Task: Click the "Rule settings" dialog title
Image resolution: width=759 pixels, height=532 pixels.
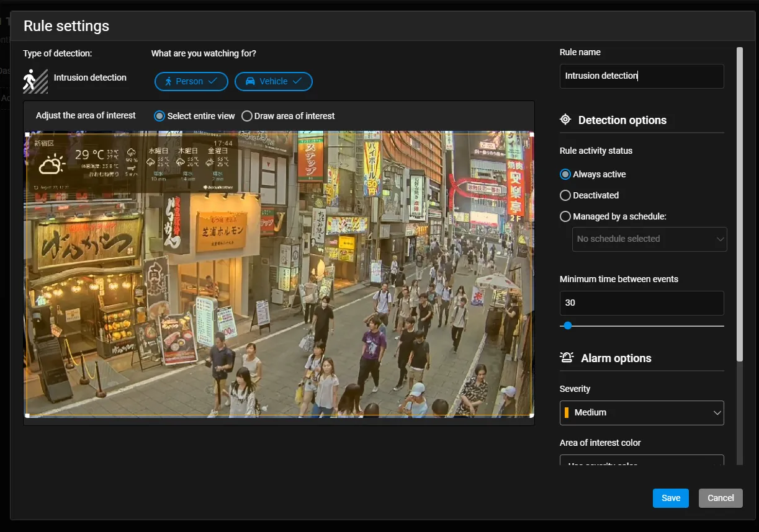Action: (x=66, y=26)
